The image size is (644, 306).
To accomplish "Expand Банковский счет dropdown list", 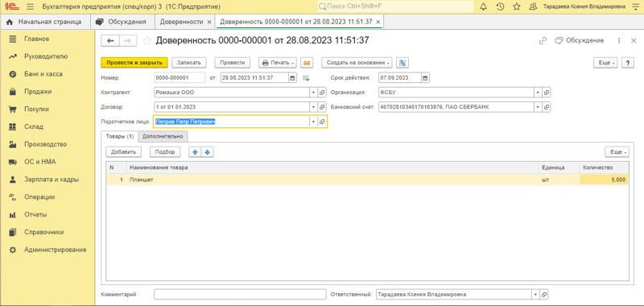I will tap(537, 107).
